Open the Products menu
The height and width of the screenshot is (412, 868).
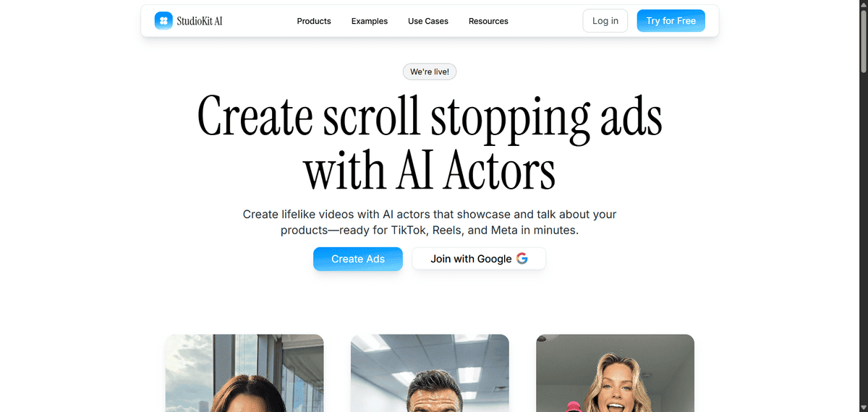click(314, 21)
